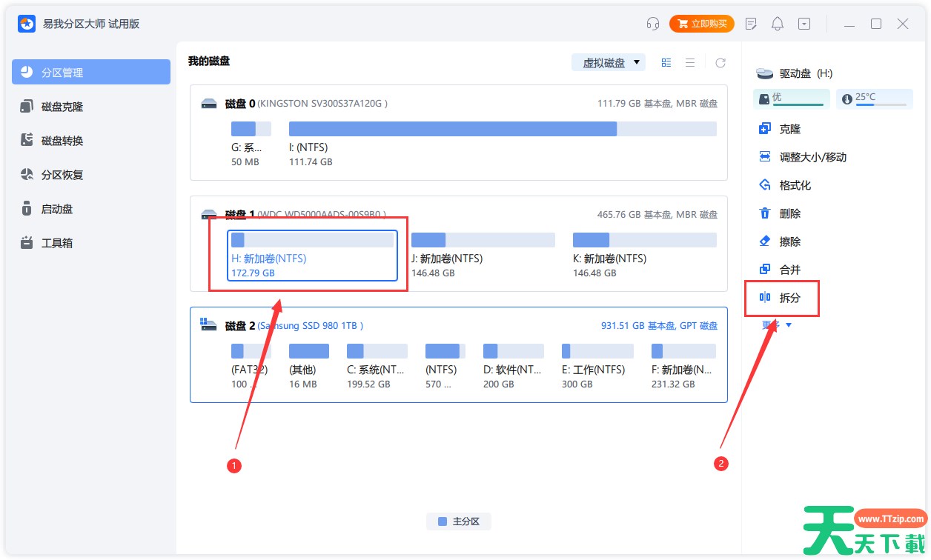
Task: Click the 111.79 GB 基本盘, MBR 磁盘 text
Action: click(657, 104)
